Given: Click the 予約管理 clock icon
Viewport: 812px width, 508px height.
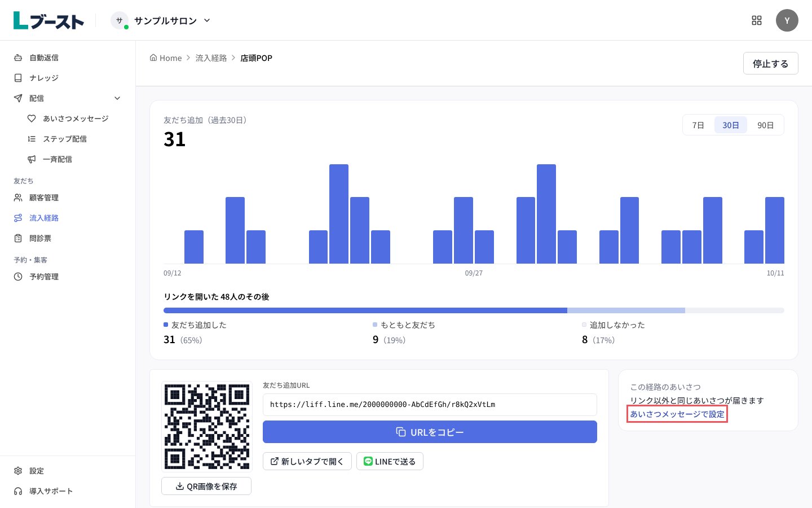Looking at the screenshot, I should (x=18, y=277).
